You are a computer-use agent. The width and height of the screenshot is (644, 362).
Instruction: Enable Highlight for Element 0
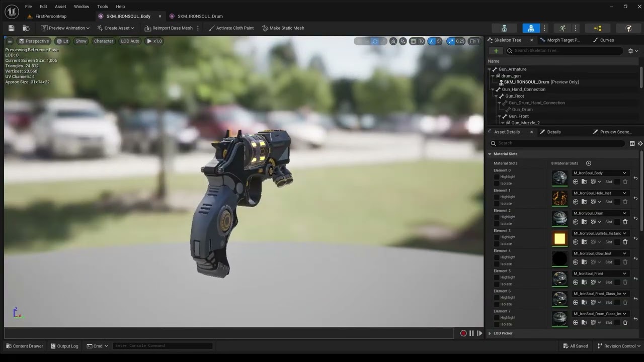point(497,177)
